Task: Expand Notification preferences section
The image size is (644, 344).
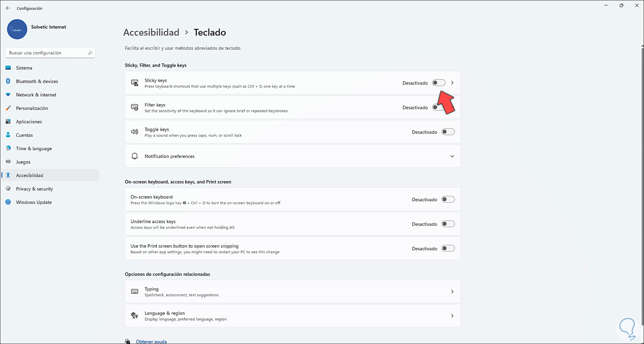Action: 452,156
